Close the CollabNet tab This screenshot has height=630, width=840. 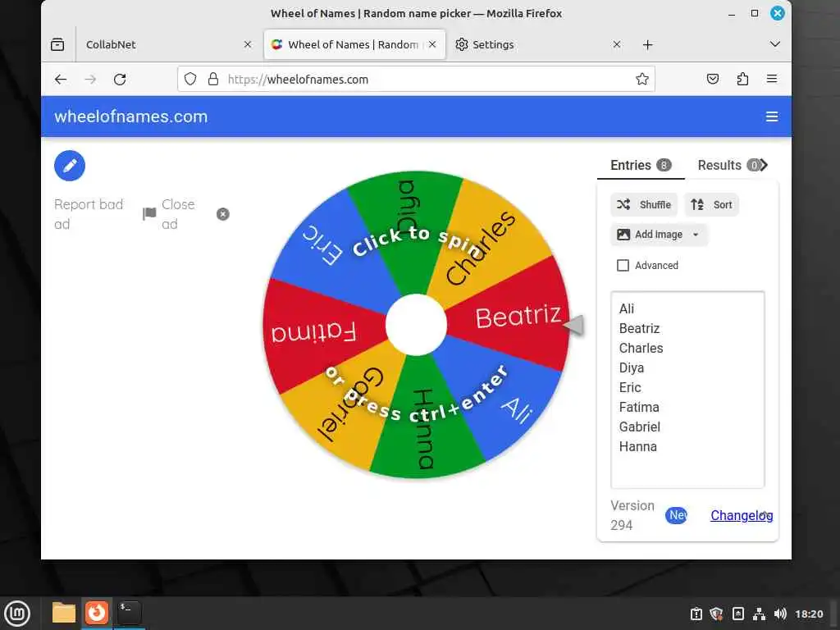(248, 44)
